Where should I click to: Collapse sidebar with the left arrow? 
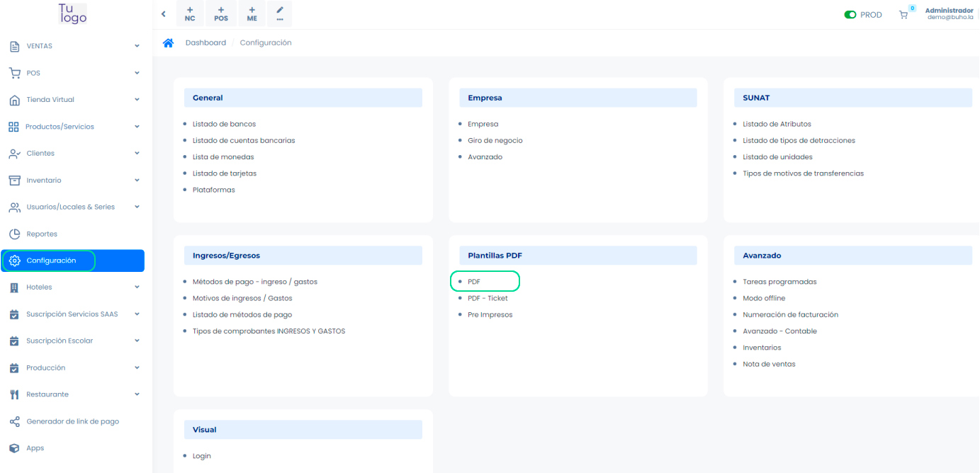[x=164, y=14]
